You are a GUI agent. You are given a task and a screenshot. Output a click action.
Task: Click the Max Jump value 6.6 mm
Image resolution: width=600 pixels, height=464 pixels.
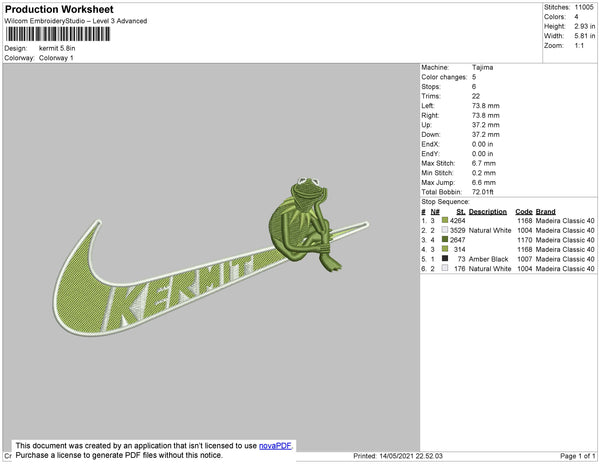[x=484, y=182]
